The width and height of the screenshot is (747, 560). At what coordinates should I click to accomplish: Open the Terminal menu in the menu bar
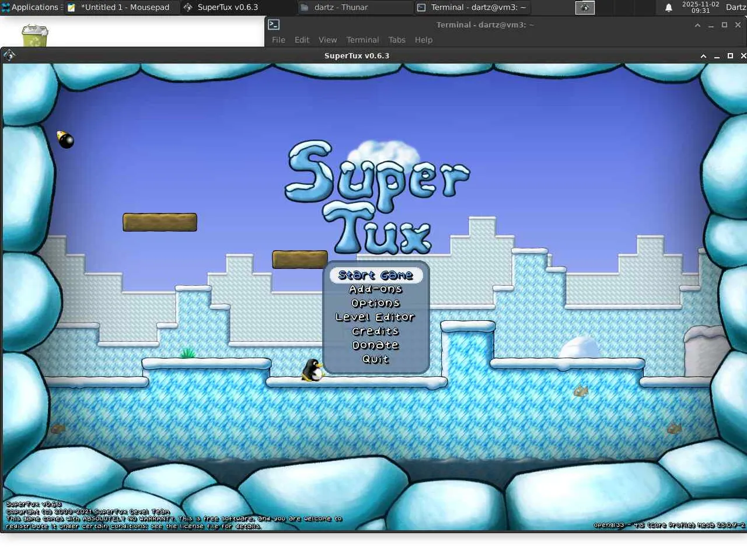tap(362, 40)
